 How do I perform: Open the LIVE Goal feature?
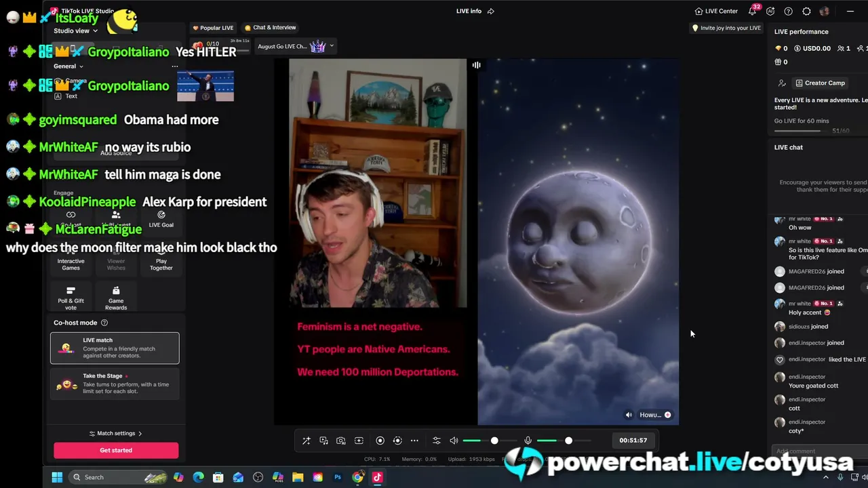161,219
